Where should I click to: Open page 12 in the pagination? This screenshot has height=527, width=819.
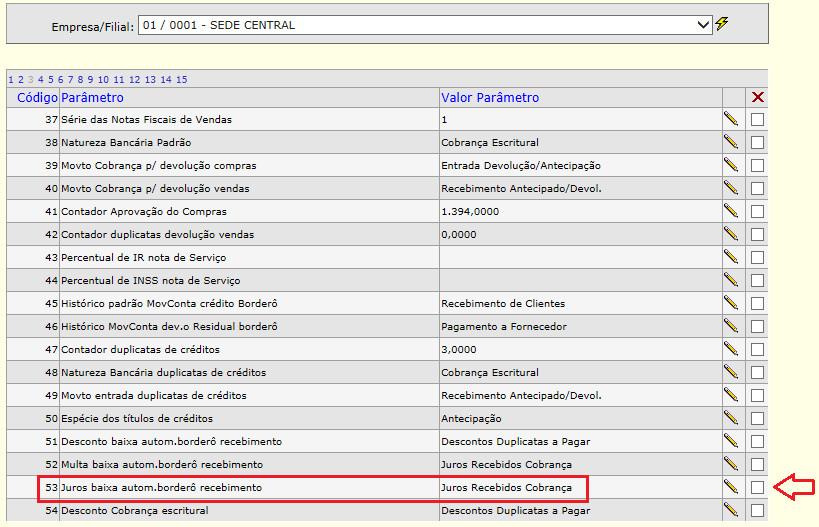(x=134, y=79)
